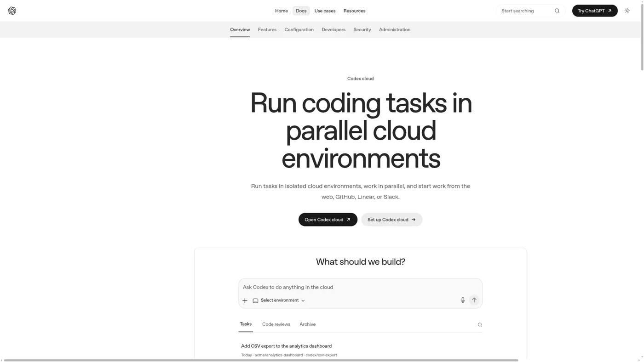
Task: Click the horizontal scrollbar at bottom
Action: pyautogui.click(x=261, y=360)
